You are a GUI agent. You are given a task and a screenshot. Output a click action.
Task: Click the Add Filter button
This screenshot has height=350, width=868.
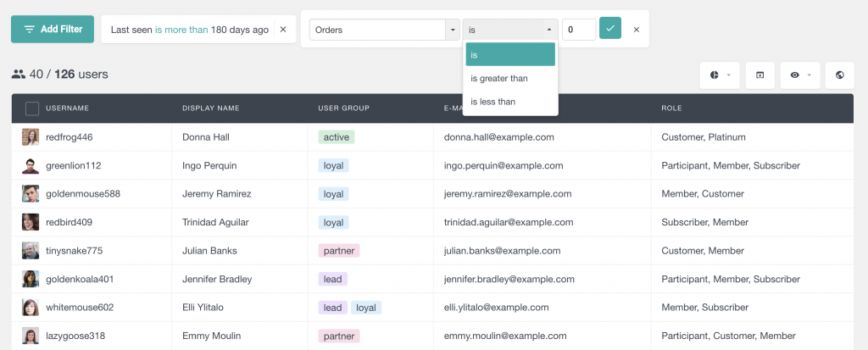tap(53, 30)
